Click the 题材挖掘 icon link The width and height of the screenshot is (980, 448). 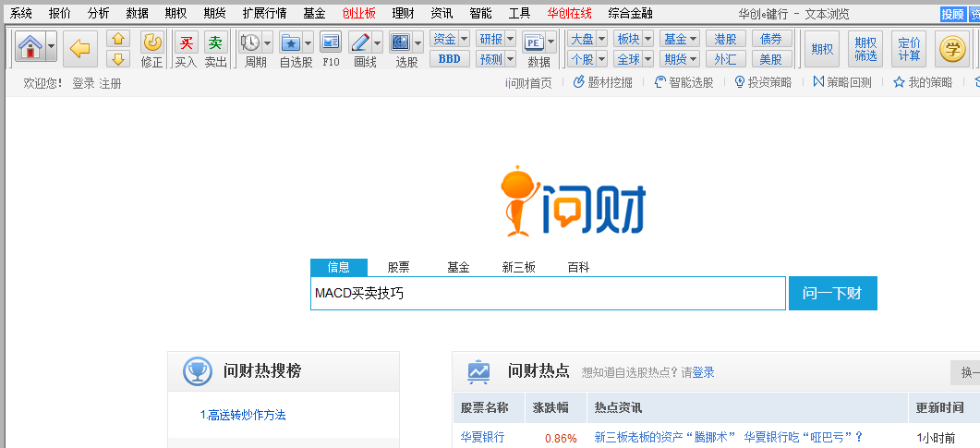click(602, 82)
